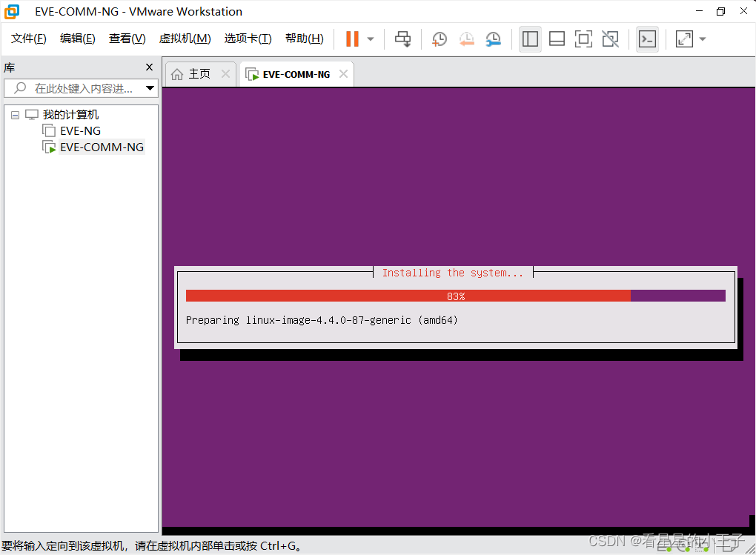This screenshot has height=555, width=756.
Task: Collapse the 我的计算机 tree node
Action: pos(15,115)
